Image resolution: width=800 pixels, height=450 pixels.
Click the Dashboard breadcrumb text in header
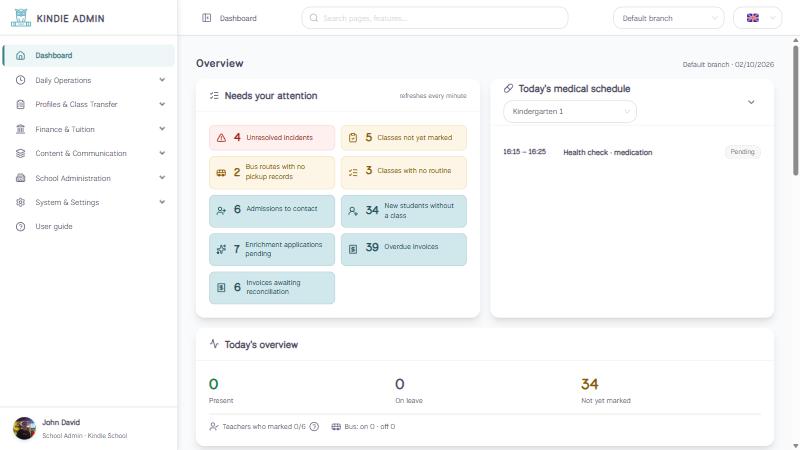tap(238, 18)
